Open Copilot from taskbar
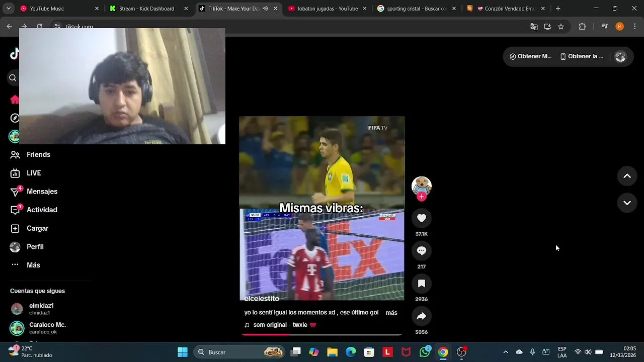 pyautogui.click(x=314, y=352)
